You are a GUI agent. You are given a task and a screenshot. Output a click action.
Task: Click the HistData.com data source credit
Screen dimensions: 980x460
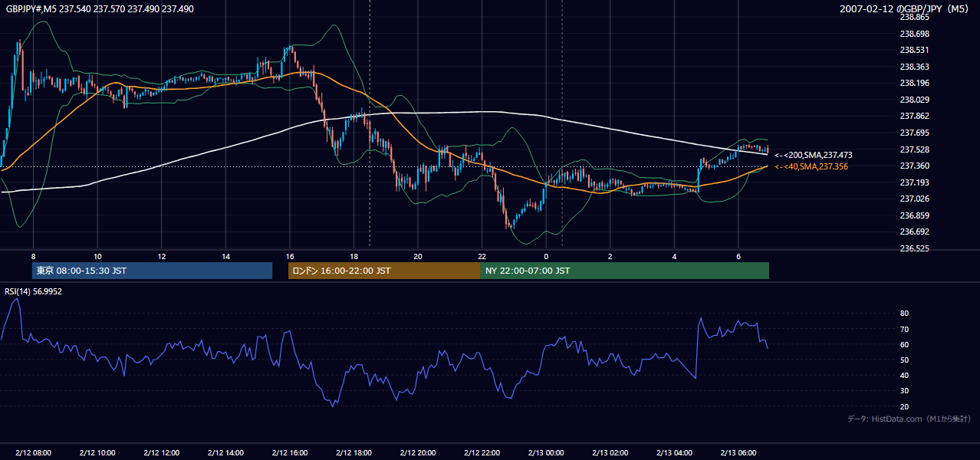coord(909,419)
